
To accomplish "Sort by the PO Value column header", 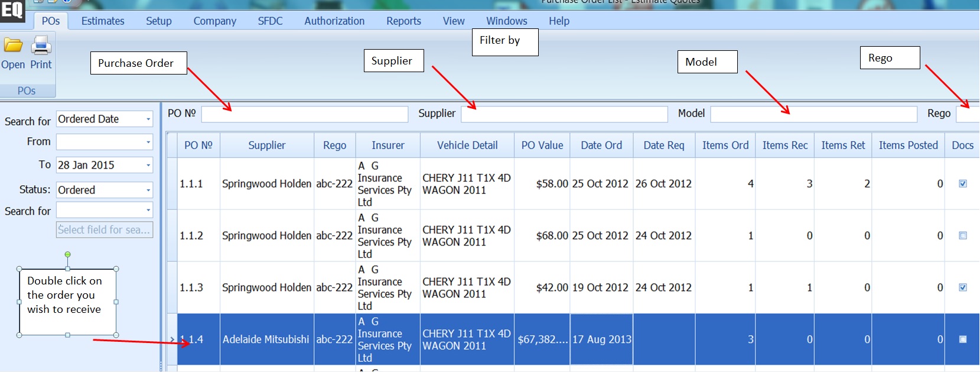I will point(542,145).
